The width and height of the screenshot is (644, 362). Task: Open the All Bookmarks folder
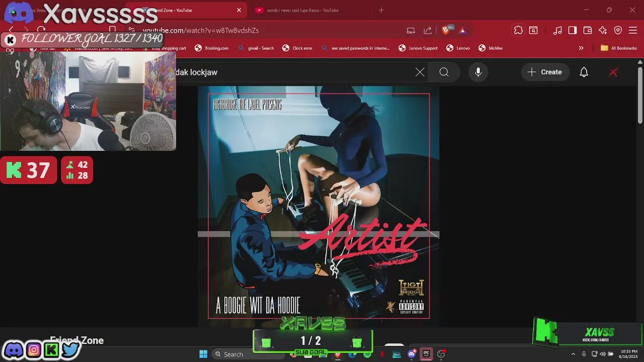(x=619, y=48)
